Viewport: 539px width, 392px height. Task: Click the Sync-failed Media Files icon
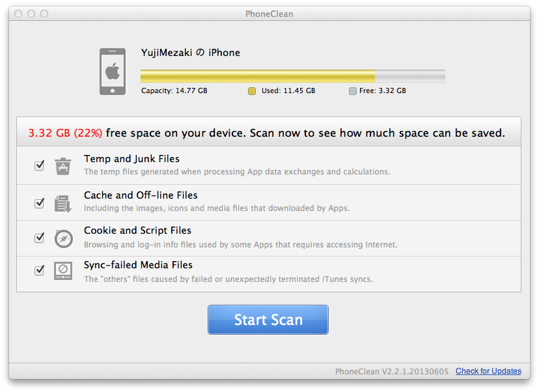(63, 270)
